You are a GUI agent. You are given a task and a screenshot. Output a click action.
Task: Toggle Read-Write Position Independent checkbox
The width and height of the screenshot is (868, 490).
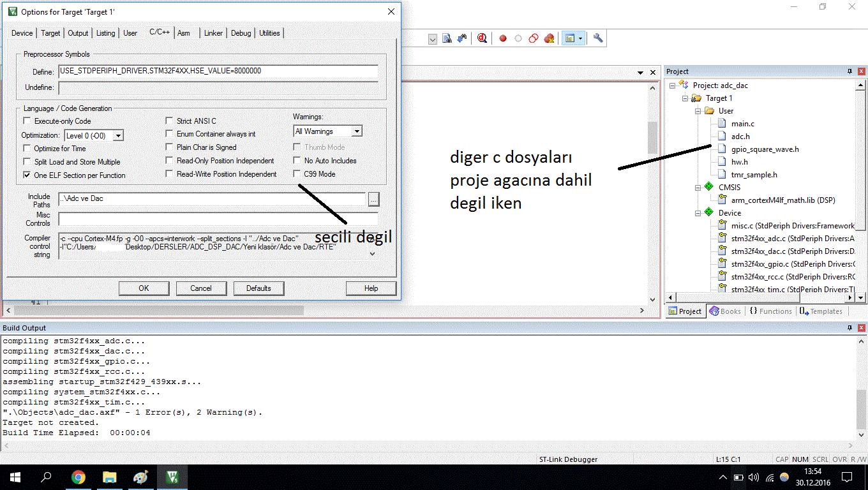pos(170,174)
